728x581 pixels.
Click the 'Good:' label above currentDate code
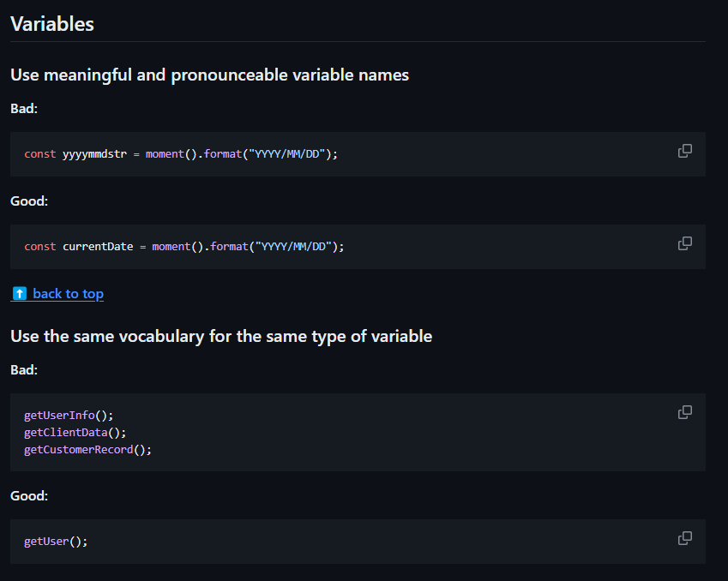pyautogui.click(x=29, y=201)
